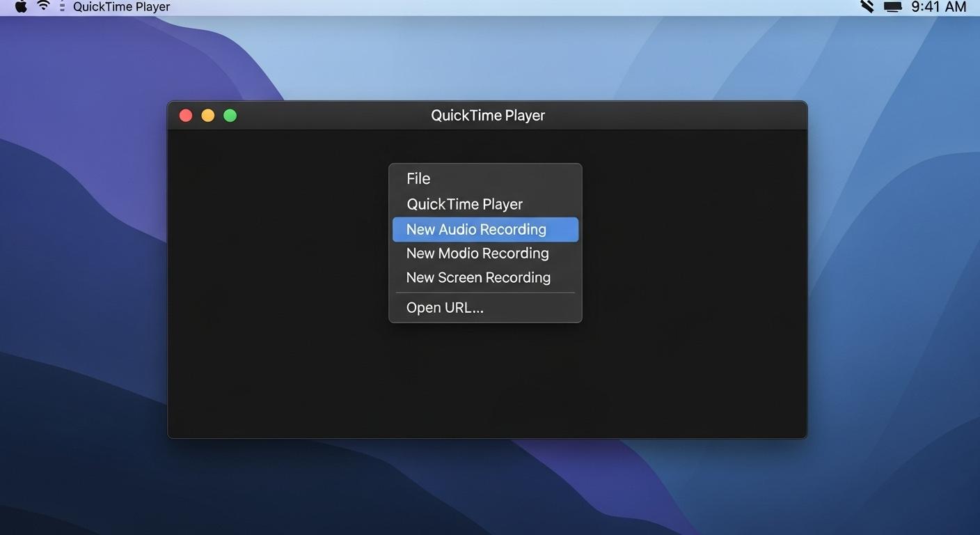Click the battery icon in menu bar
This screenshot has width=980, height=535.
pyautogui.click(x=892, y=7)
